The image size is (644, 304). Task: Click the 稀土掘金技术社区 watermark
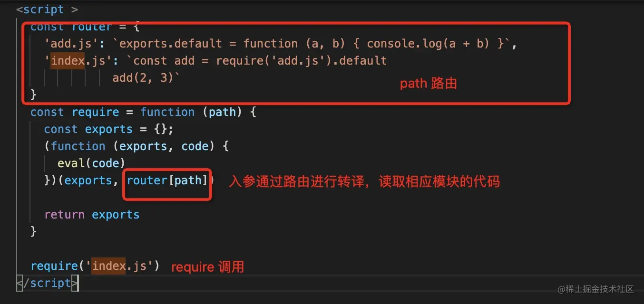[x=596, y=289]
